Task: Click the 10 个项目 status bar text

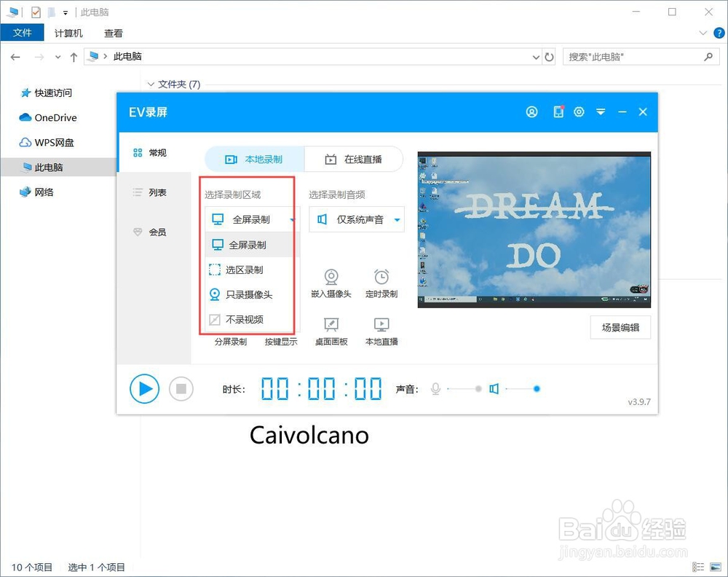Action: tap(32, 568)
